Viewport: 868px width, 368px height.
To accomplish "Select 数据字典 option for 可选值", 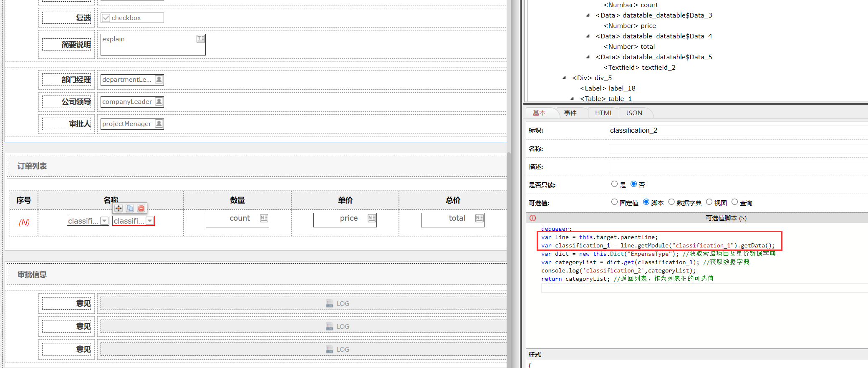I will (x=671, y=202).
